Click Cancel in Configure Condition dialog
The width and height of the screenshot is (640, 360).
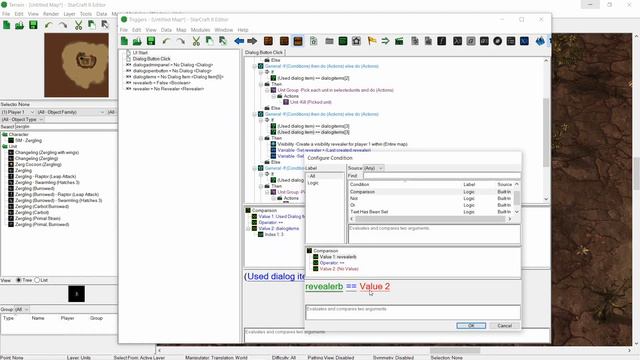[x=504, y=325]
